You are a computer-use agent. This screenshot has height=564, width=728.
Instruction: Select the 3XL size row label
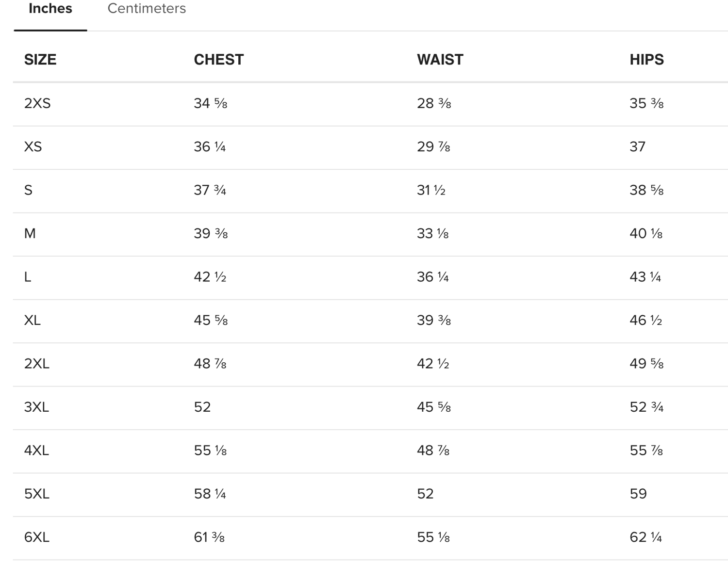click(37, 407)
